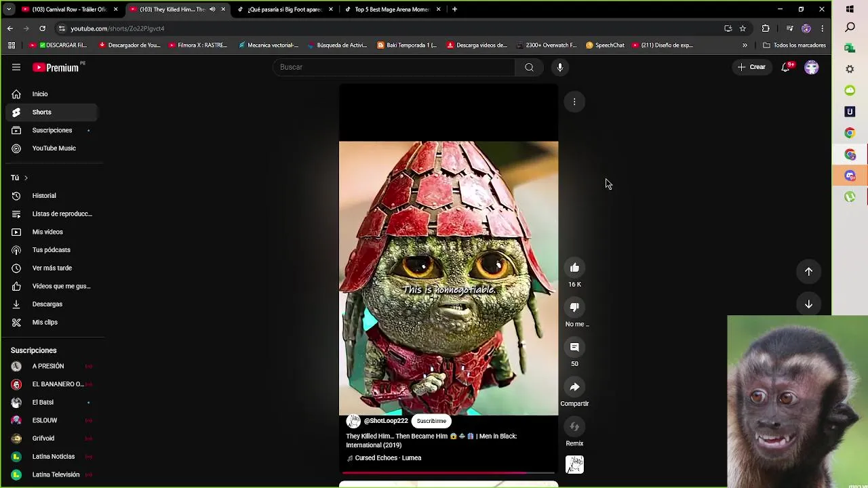Viewport: 868px width, 488px height.
Task: Open Ver más tarde playlist
Action: [x=52, y=268]
